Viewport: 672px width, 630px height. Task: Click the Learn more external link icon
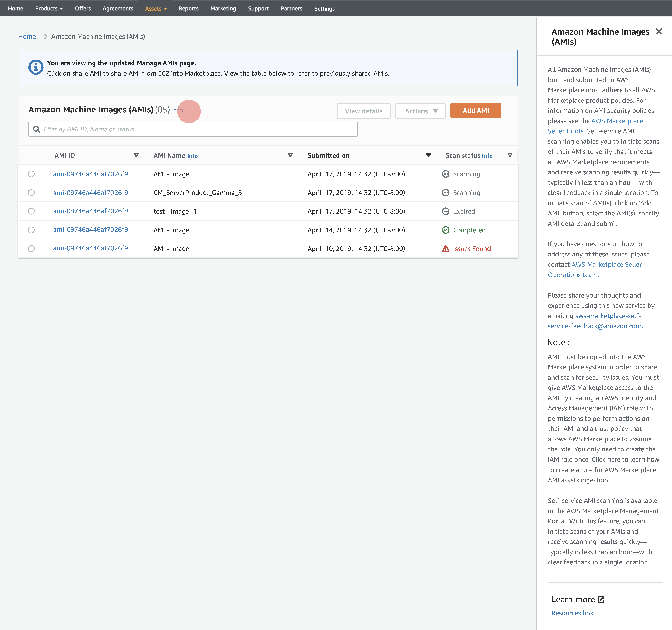601,599
